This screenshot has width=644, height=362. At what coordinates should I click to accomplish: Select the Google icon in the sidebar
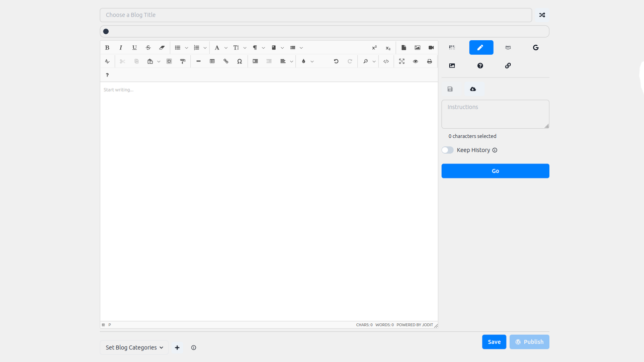(x=535, y=47)
